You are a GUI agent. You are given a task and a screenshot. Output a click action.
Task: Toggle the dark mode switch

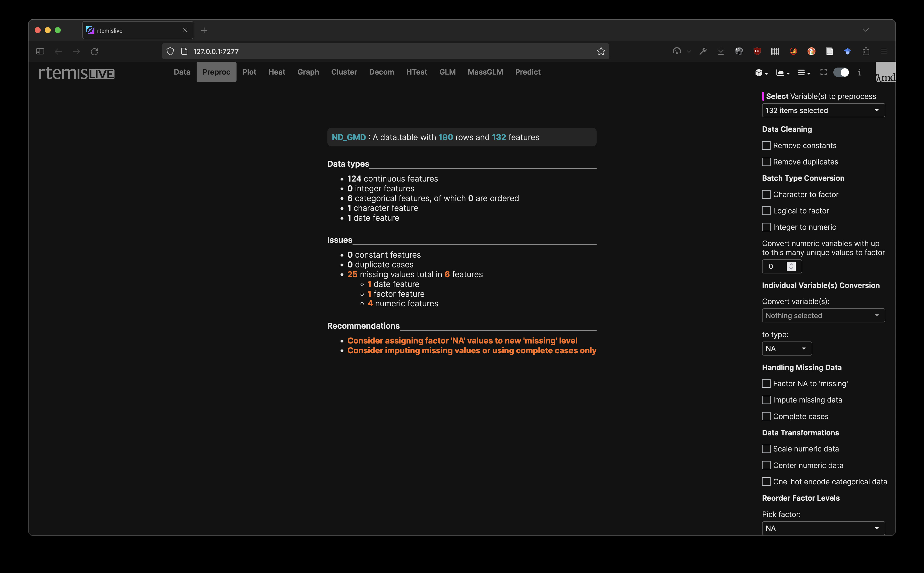841,72
